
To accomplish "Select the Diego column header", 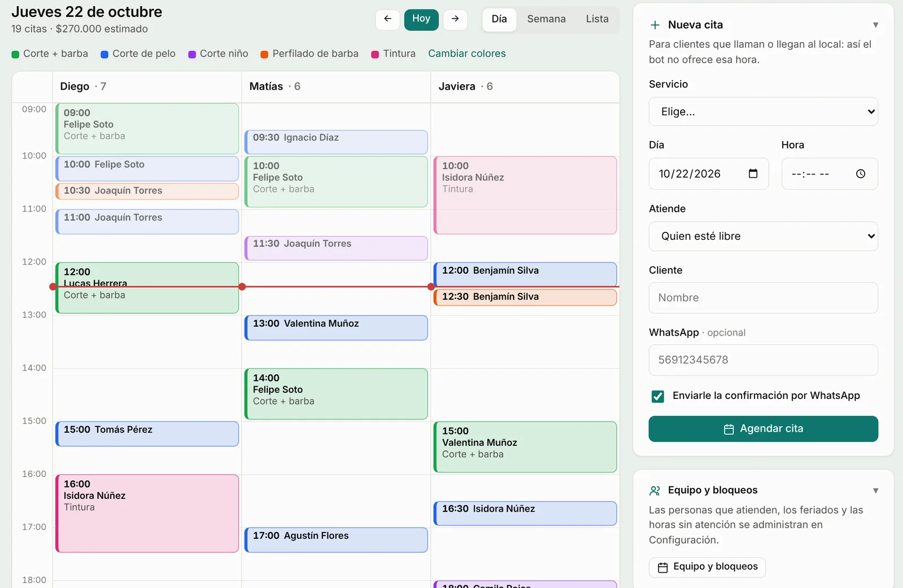I will click(x=147, y=87).
